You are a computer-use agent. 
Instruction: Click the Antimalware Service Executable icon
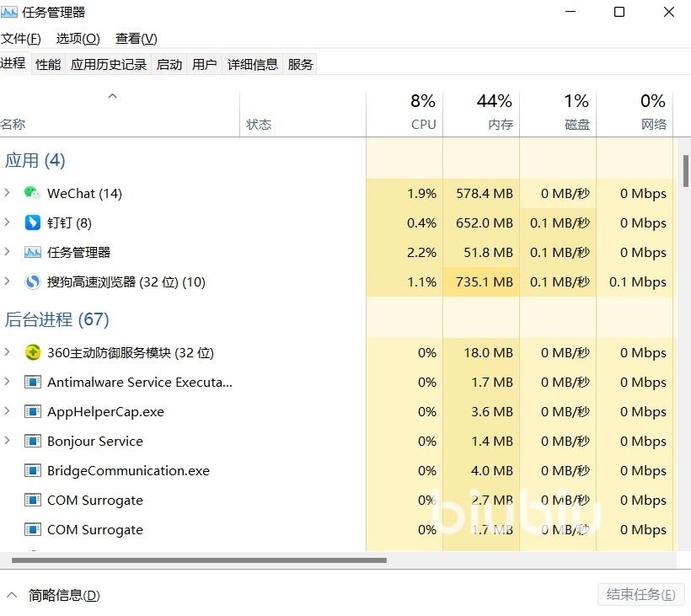pos(32,382)
